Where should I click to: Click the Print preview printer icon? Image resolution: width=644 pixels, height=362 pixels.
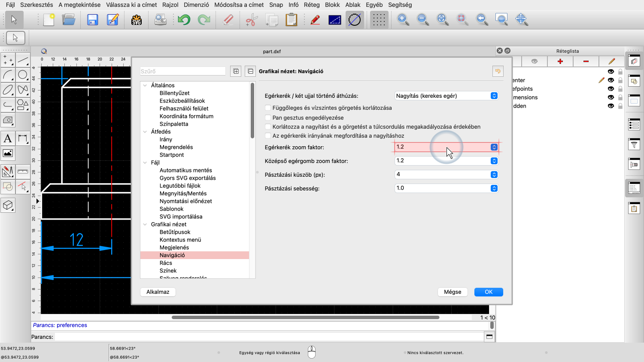tap(160, 20)
